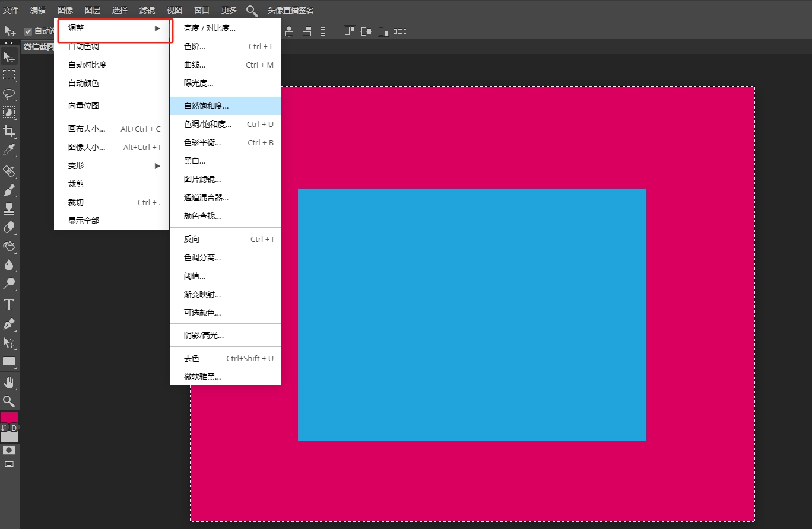Open the pink foreground color swatch
Viewport: 812px width, 529px height.
(9, 417)
